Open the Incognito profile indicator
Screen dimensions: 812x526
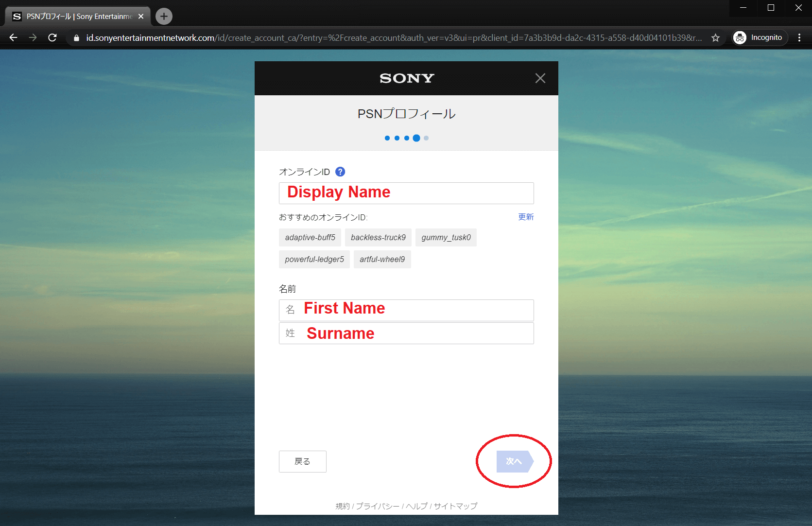760,37
